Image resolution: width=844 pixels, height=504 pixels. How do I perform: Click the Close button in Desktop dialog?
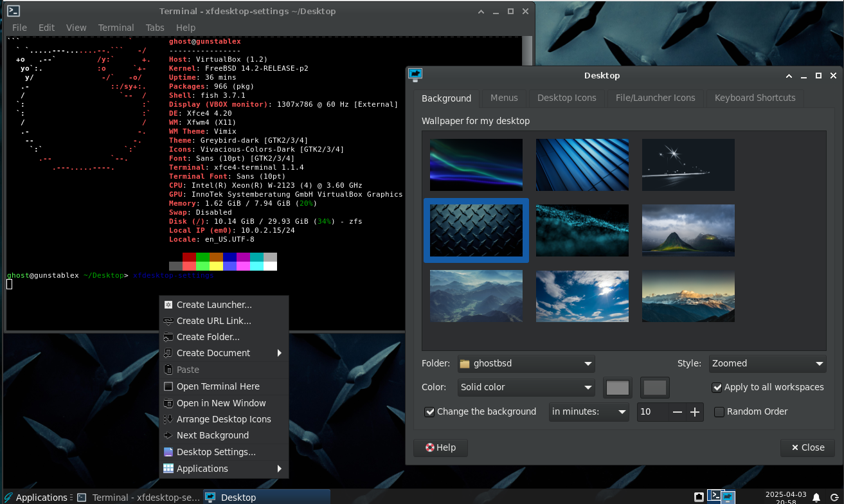tap(808, 447)
